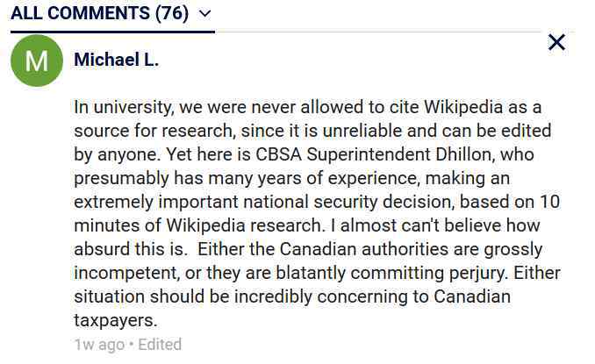Screen dimensions: 595x364
Task: Click the (76) comment count
Action: point(172,13)
